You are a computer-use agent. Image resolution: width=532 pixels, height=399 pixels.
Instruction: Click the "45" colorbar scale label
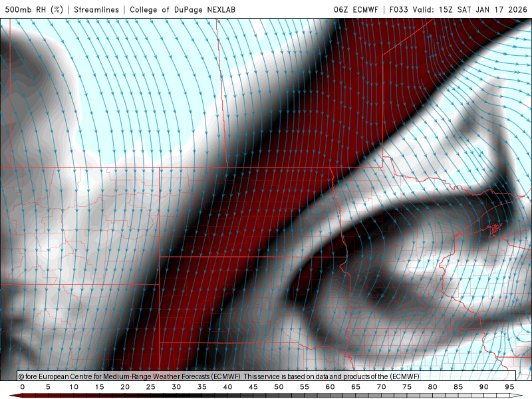pyautogui.click(x=253, y=387)
